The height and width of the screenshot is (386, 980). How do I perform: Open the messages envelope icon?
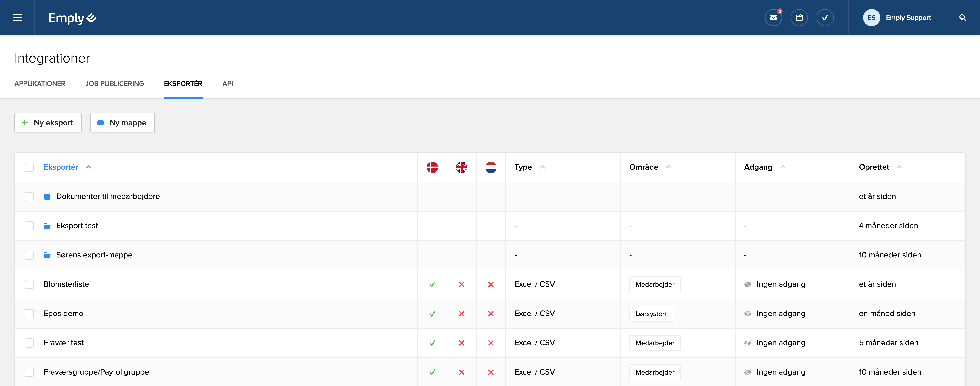pyautogui.click(x=773, y=18)
